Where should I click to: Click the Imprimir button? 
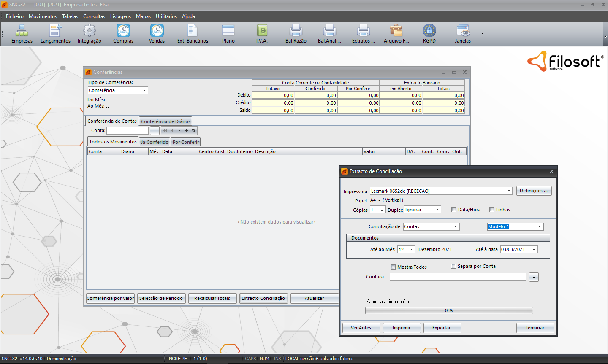402,328
